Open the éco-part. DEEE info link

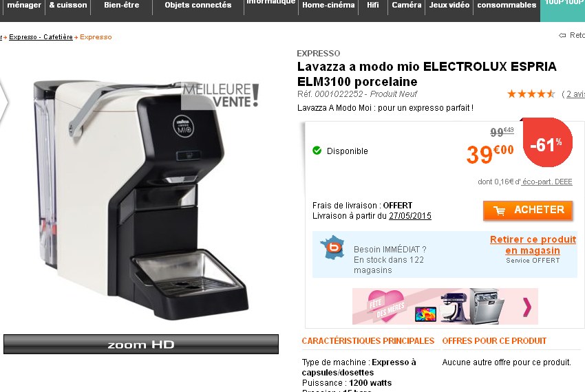click(547, 182)
